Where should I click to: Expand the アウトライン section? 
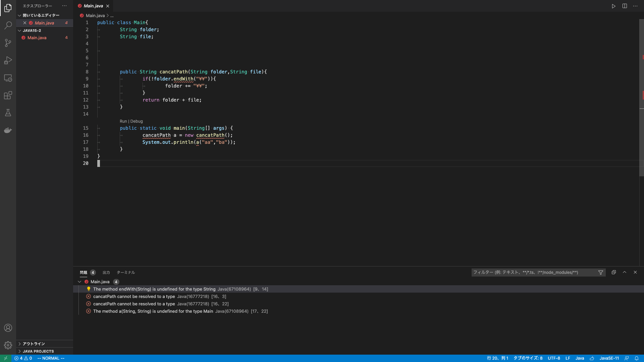pos(34,344)
